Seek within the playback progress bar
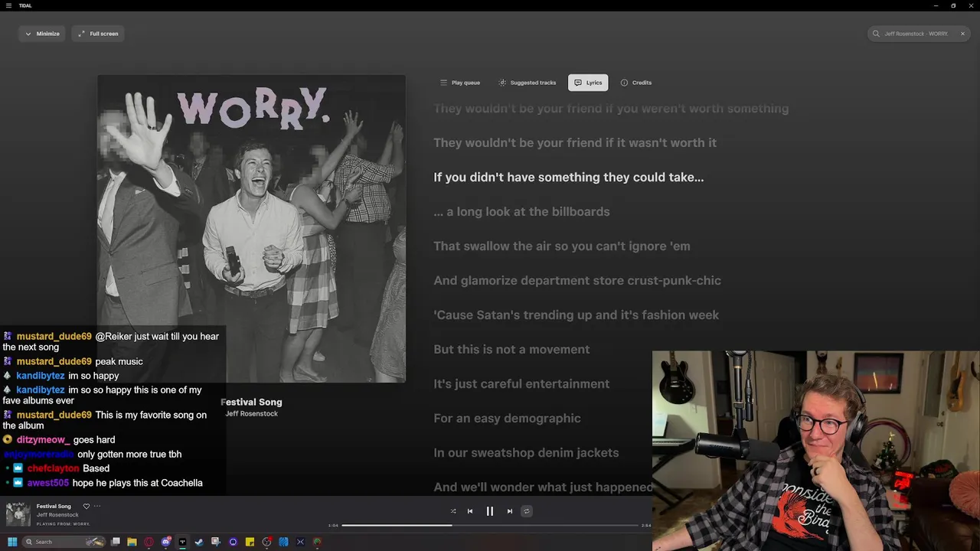 (490, 525)
